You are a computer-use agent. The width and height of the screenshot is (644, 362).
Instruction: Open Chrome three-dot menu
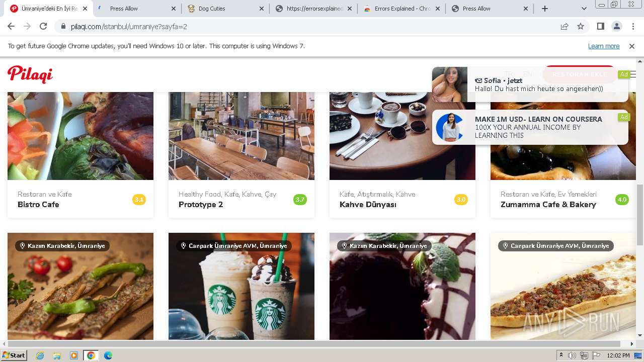tap(633, 26)
